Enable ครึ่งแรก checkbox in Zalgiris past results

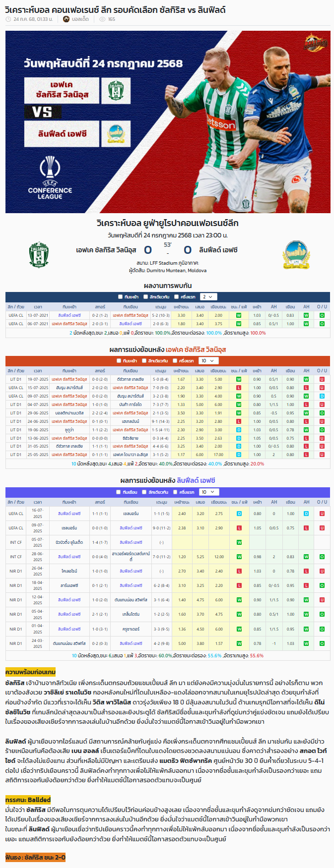(175, 361)
